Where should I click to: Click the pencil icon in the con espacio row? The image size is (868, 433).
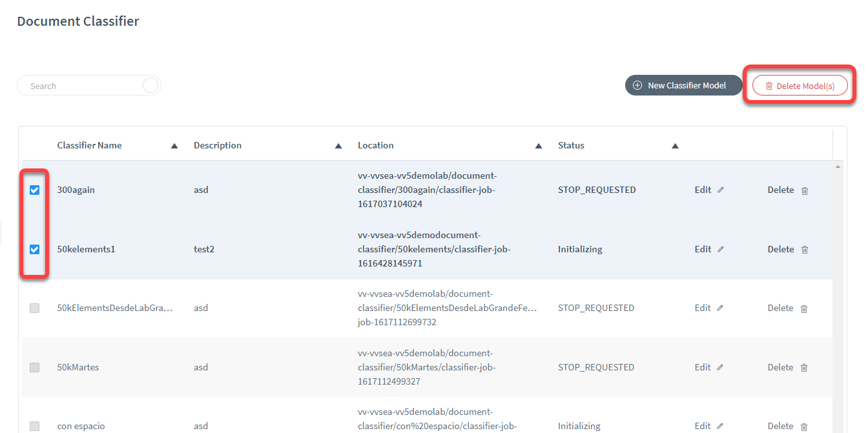(721, 427)
